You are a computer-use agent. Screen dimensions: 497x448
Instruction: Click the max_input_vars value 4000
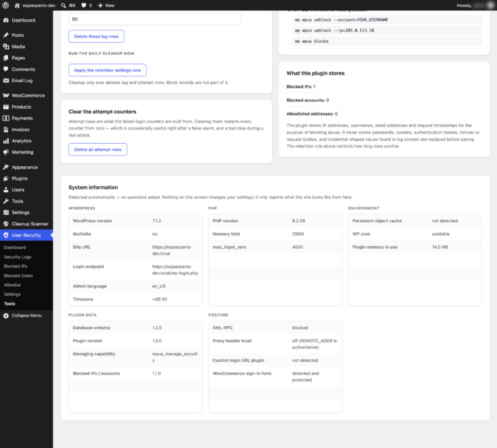[x=298, y=247]
